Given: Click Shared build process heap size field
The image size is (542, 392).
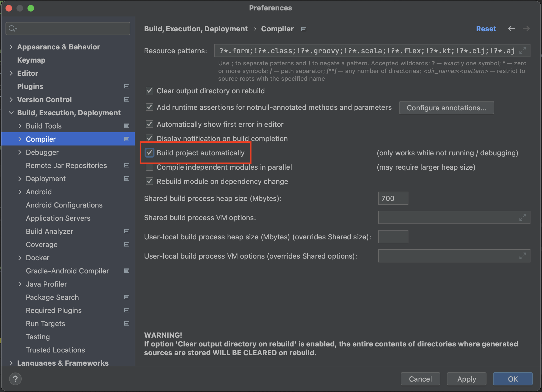Looking at the screenshot, I should (x=393, y=198).
